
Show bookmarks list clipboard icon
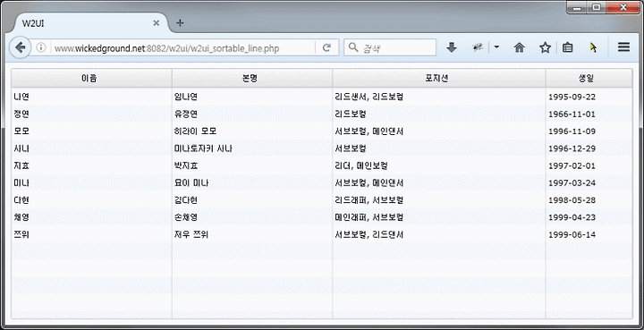(568, 47)
